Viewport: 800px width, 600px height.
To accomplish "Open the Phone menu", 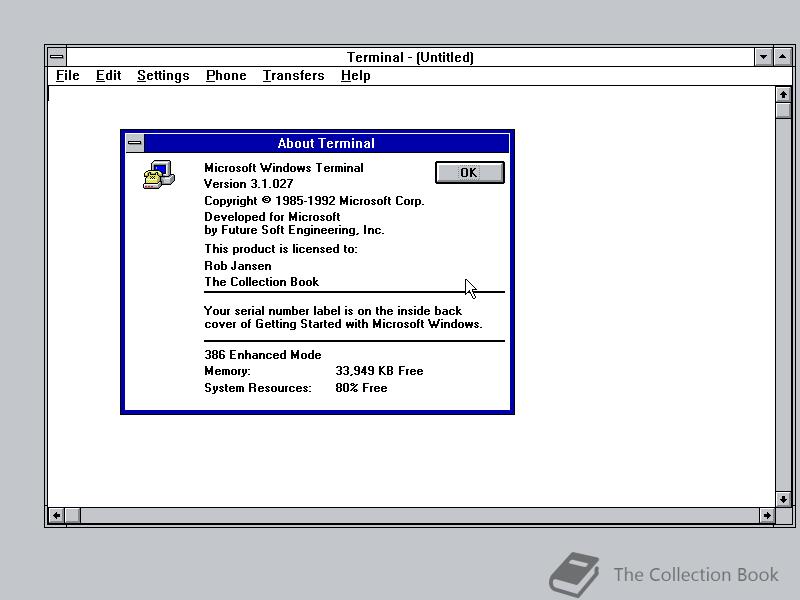I will pos(226,76).
